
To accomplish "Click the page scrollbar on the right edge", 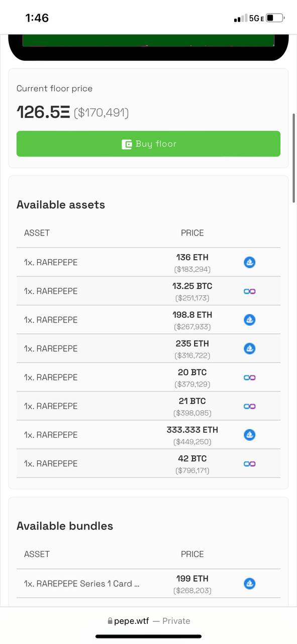I will coord(294,158).
